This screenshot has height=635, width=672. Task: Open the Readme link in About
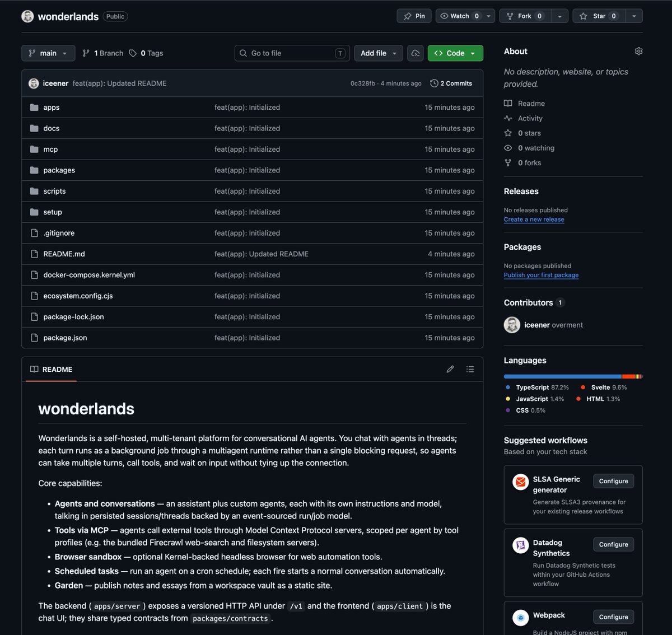[525, 104]
